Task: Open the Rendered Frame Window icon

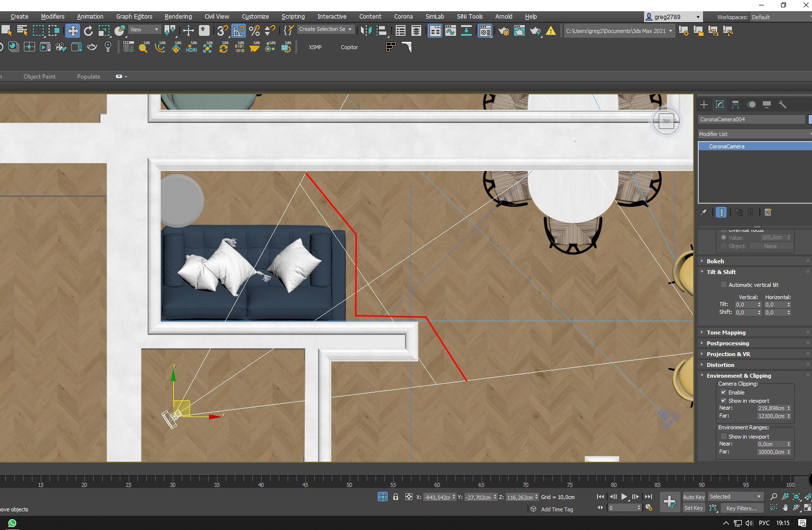Action: click(x=519, y=31)
